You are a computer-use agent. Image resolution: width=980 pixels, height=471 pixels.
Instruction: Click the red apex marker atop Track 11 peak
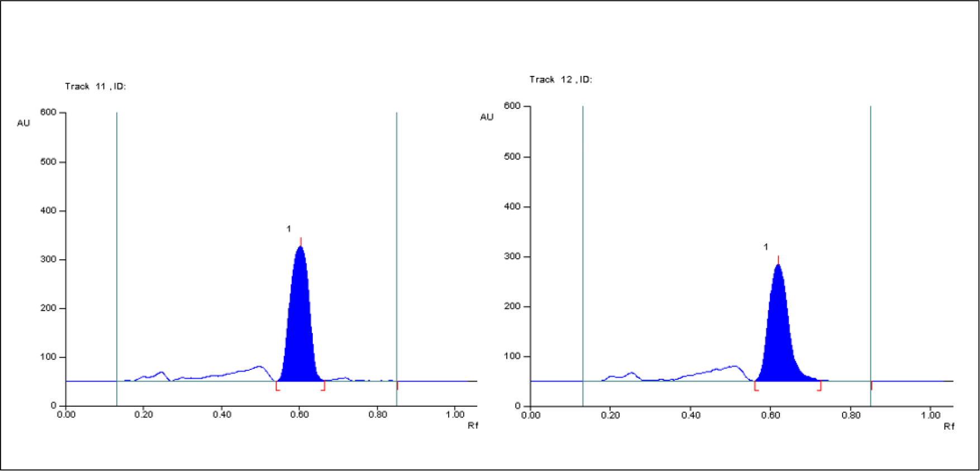301,242
